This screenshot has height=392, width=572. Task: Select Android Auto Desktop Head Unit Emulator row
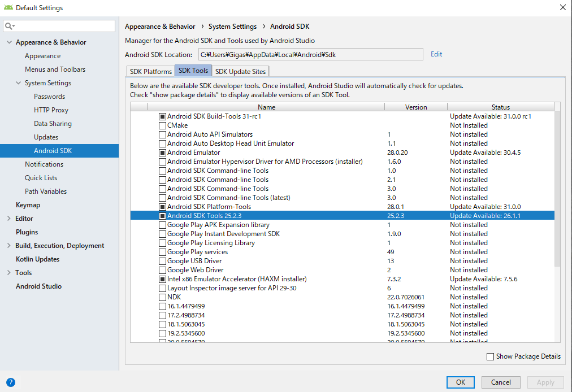click(342, 143)
